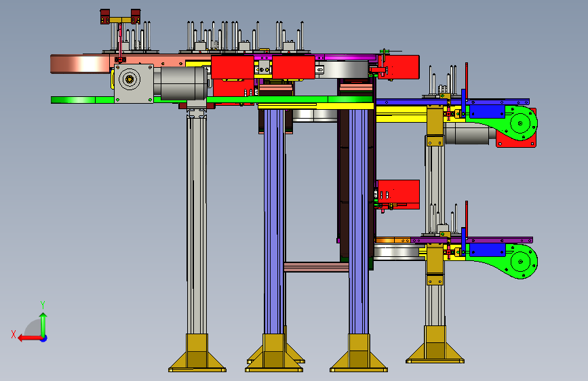
Task: Select the purple rail of the lower right conveyor
Action: 472,240
